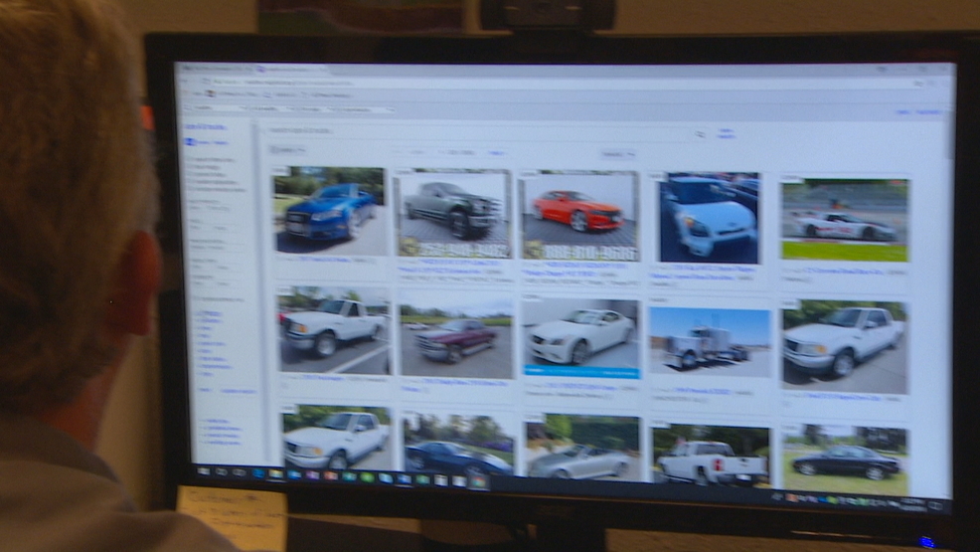Click the title link under the semi truck

[x=702, y=391]
